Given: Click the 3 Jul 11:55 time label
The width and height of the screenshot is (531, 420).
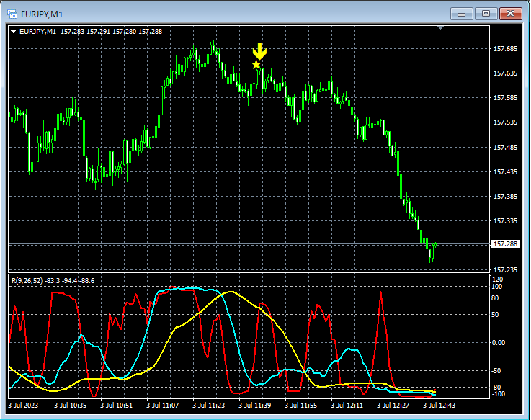Looking at the screenshot, I should coord(300,405).
